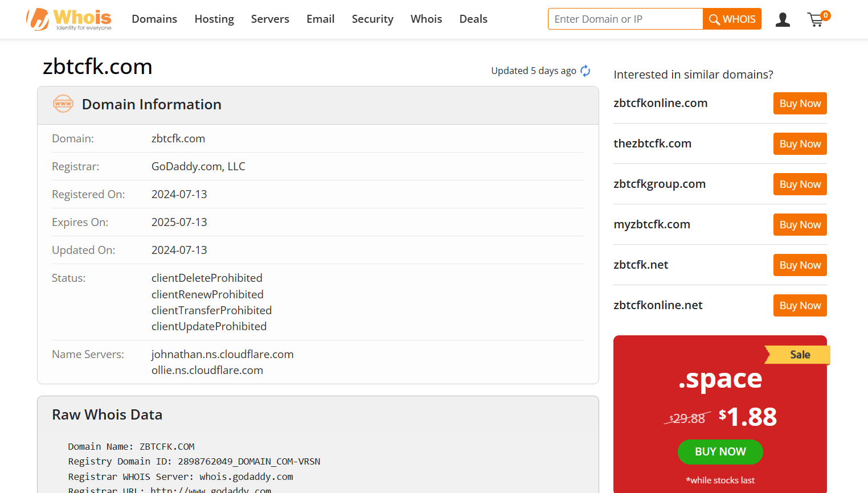This screenshot has height=493, width=868.
Task: Click the clientTransferProhibited status
Action: [x=211, y=310]
